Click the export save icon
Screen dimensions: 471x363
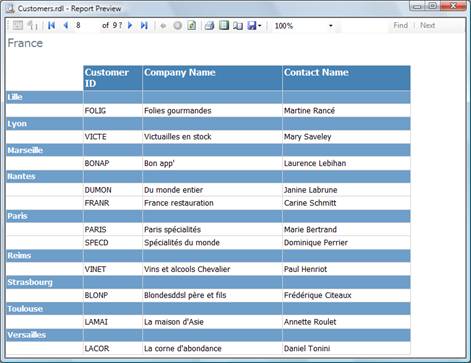coord(252,26)
